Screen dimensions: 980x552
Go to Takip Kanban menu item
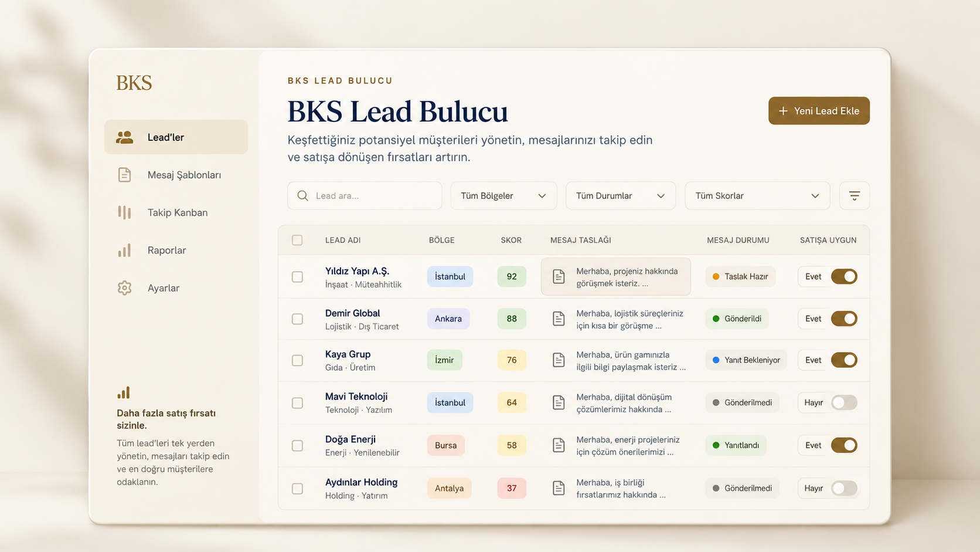pos(176,212)
